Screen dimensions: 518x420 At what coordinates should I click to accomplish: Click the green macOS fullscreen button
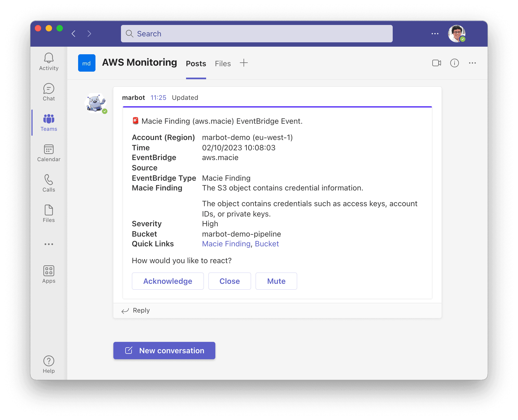point(60,28)
